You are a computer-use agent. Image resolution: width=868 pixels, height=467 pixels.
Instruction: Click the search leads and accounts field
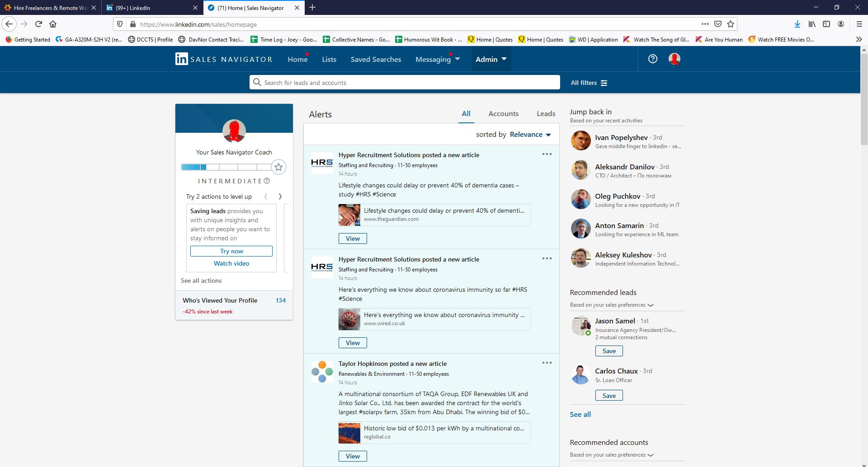[405, 82]
